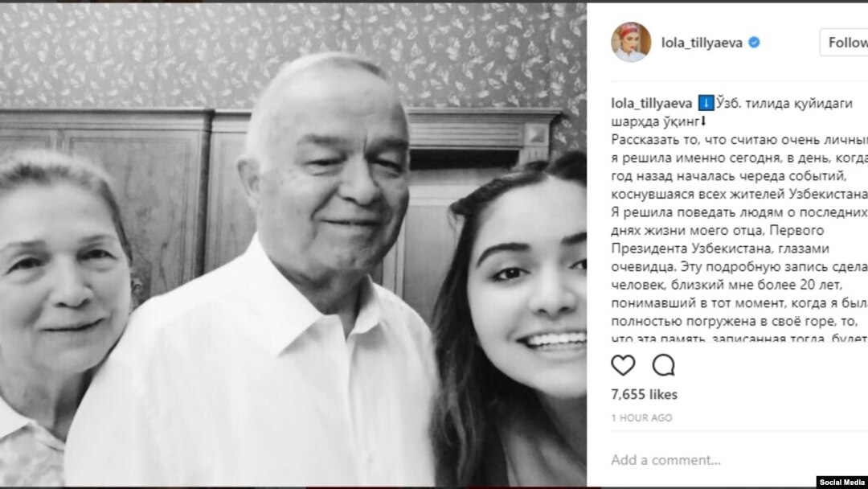The width and height of the screenshot is (868, 489).
Task: Click lola_tillyaeva username in the caption
Action: (x=652, y=104)
